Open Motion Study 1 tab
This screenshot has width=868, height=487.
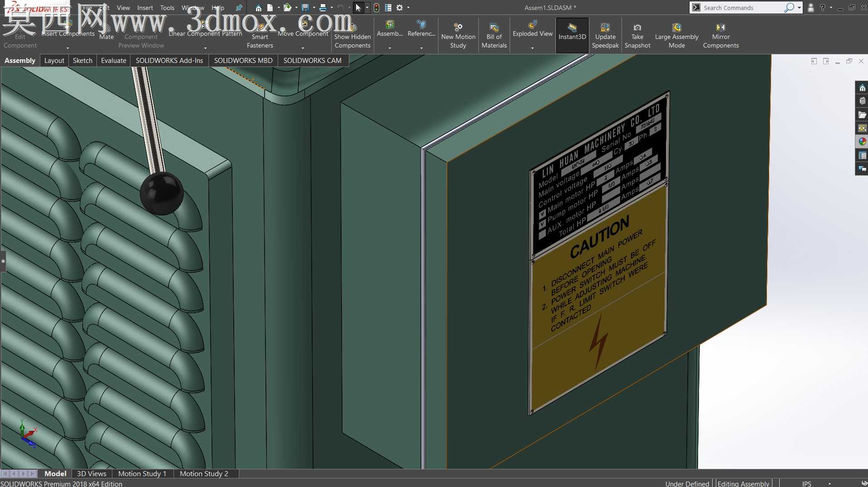coord(142,473)
